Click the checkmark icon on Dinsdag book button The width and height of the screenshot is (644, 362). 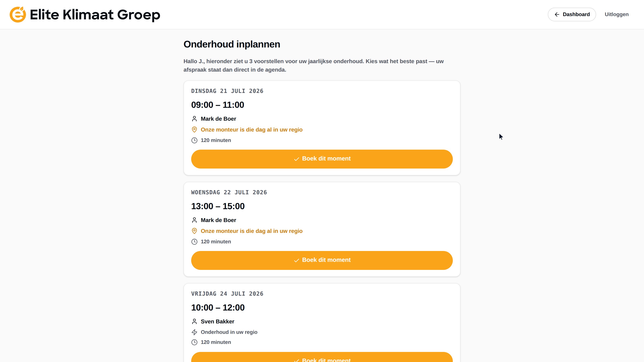coord(296,159)
